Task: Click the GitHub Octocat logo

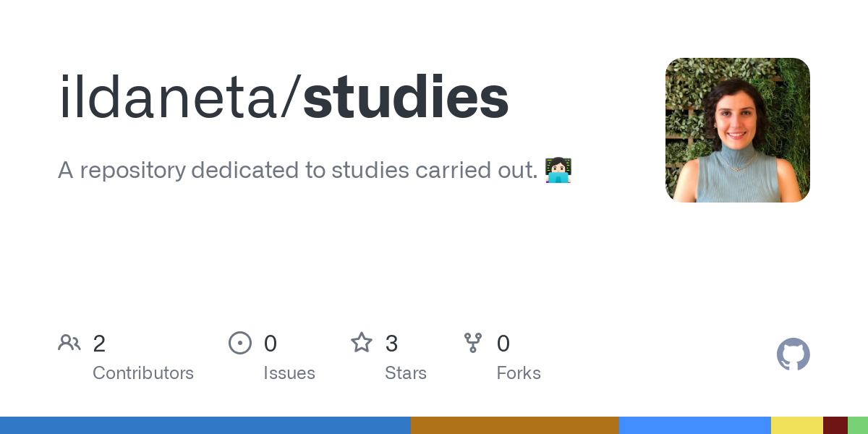Action: [793, 354]
